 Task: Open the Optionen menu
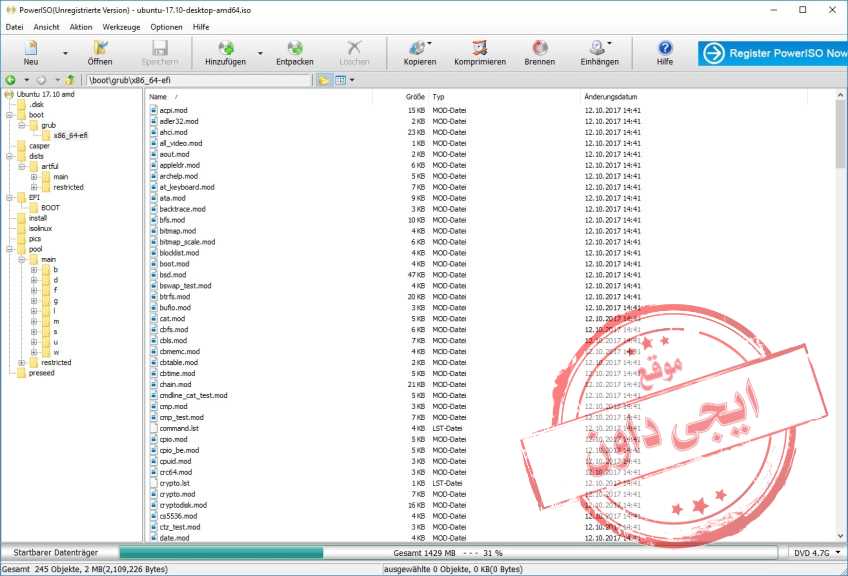point(166,27)
